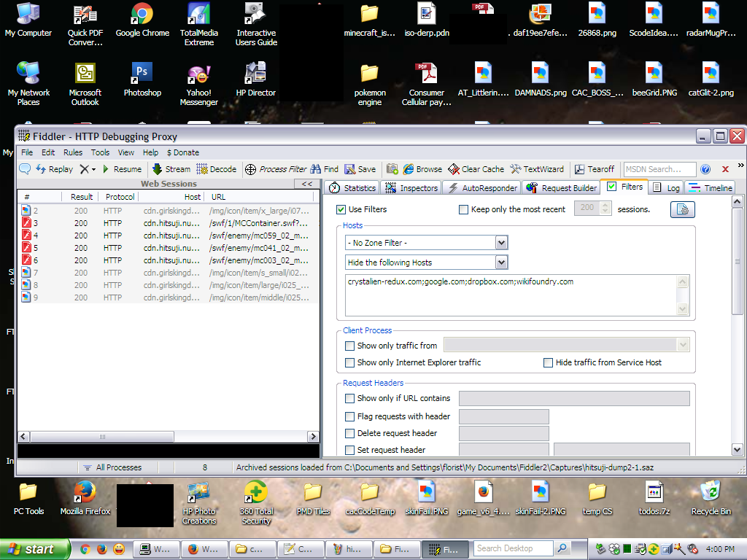Screen dimensions: 747x560
Task: Click the Windows start button
Action: point(34,549)
